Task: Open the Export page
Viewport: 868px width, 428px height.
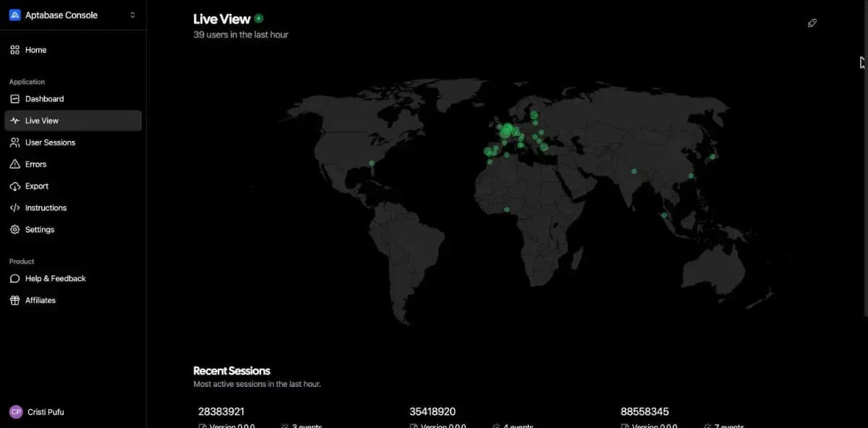Action: point(73,186)
